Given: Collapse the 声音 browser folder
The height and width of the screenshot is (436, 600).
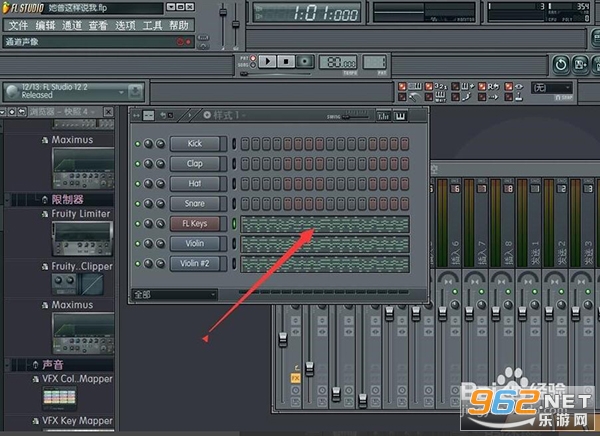Looking at the screenshot, I should [x=53, y=365].
